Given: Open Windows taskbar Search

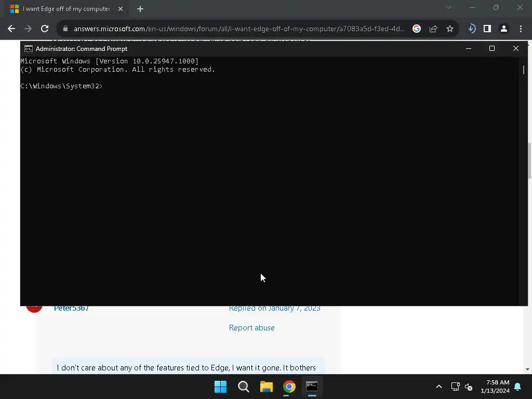Looking at the screenshot, I should (x=243, y=387).
